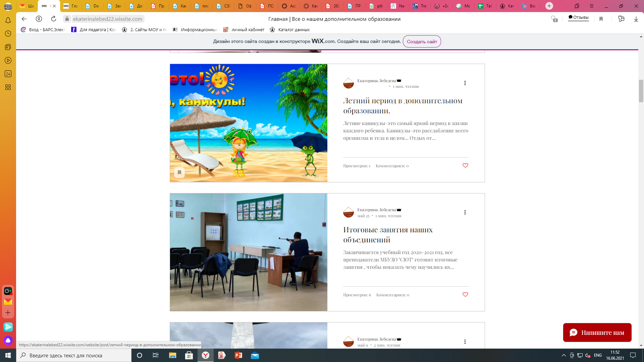Open the three-dot menu on the final lessons post

(465, 212)
